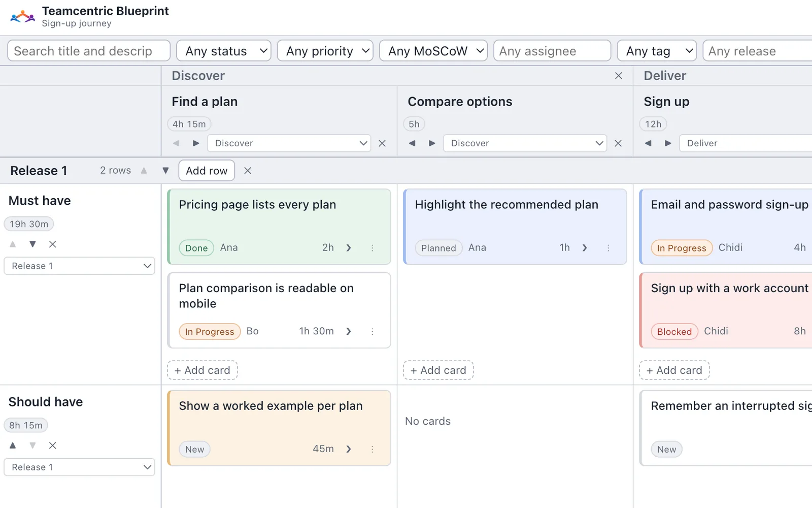The height and width of the screenshot is (508, 812).
Task: Delete the Find a plan step
Action: (382, 143)
